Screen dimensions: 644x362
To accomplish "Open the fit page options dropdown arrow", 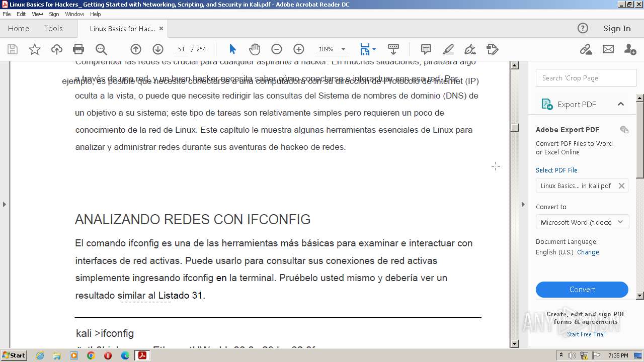I will [x=374, y=49].
